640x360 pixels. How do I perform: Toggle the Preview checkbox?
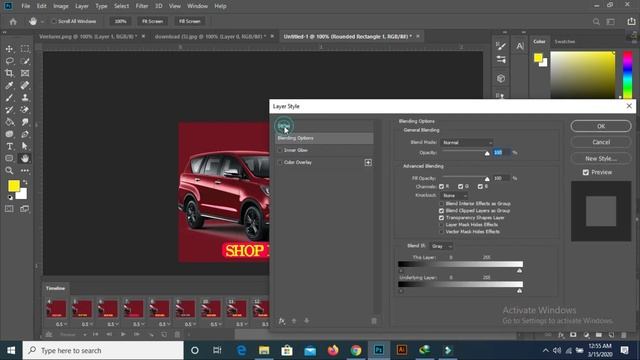point(586,172)
